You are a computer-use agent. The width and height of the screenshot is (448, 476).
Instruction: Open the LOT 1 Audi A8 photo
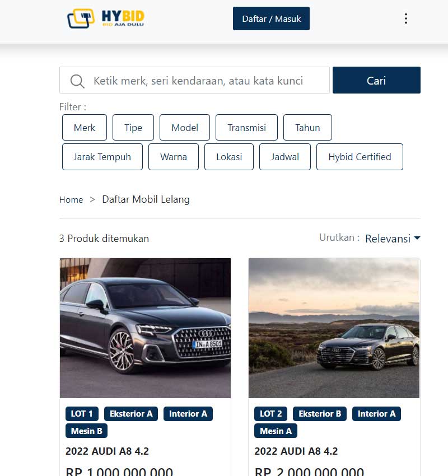pos(145,328)
